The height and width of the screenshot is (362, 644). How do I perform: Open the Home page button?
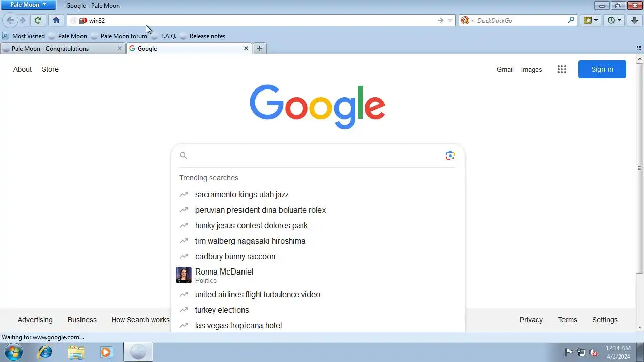tap(56, 20)
